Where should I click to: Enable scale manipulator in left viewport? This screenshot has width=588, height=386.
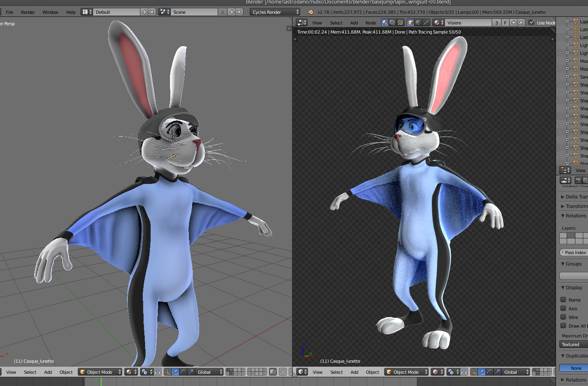click(x=191, y=372)
